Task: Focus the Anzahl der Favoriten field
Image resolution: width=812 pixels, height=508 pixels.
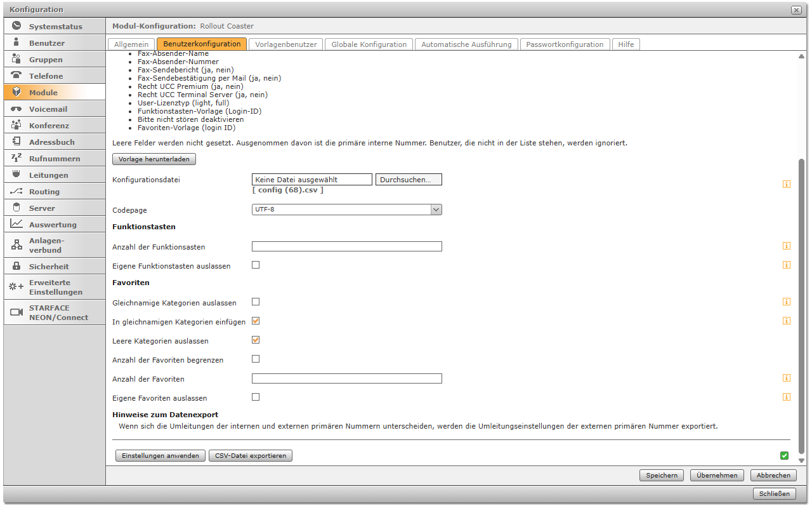Action: coord(347,378)
